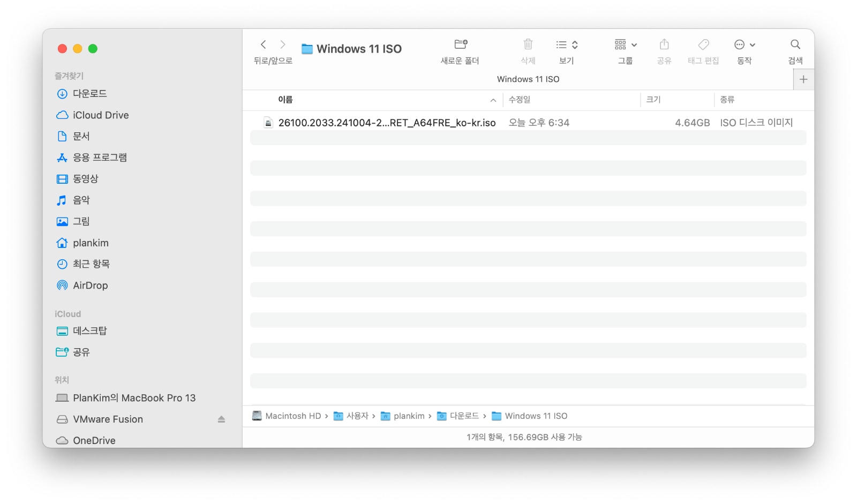Open 음악 in the sidebar
This screenshot has height=504, width=857.
coord(81,200)
